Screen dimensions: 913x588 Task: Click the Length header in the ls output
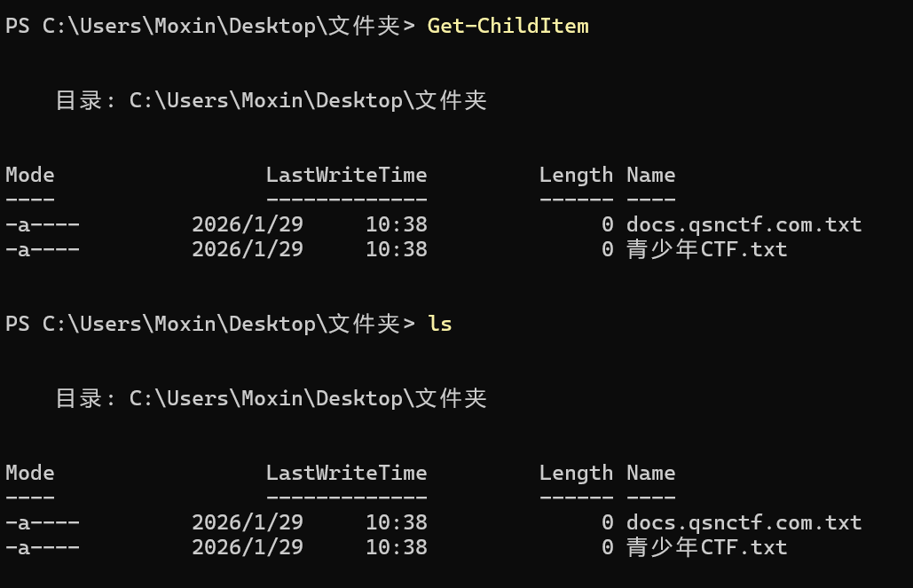pyautogui.click(x=576, y=474)
